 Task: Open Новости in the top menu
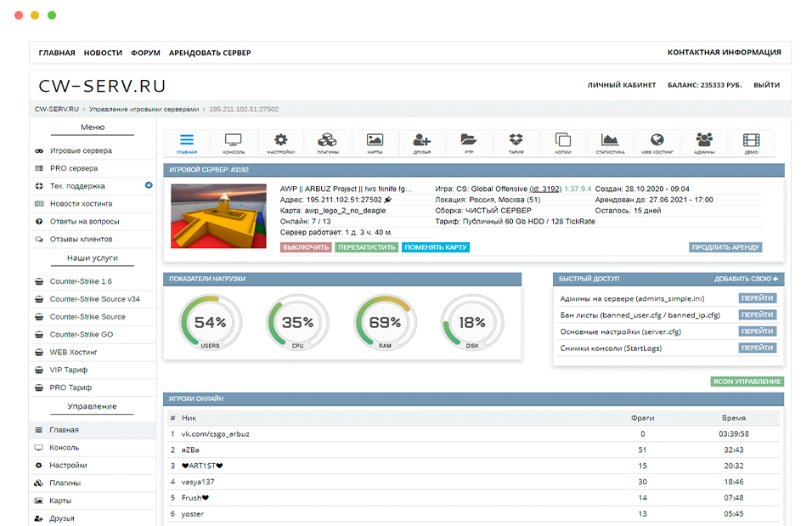(x=103, y=53)
